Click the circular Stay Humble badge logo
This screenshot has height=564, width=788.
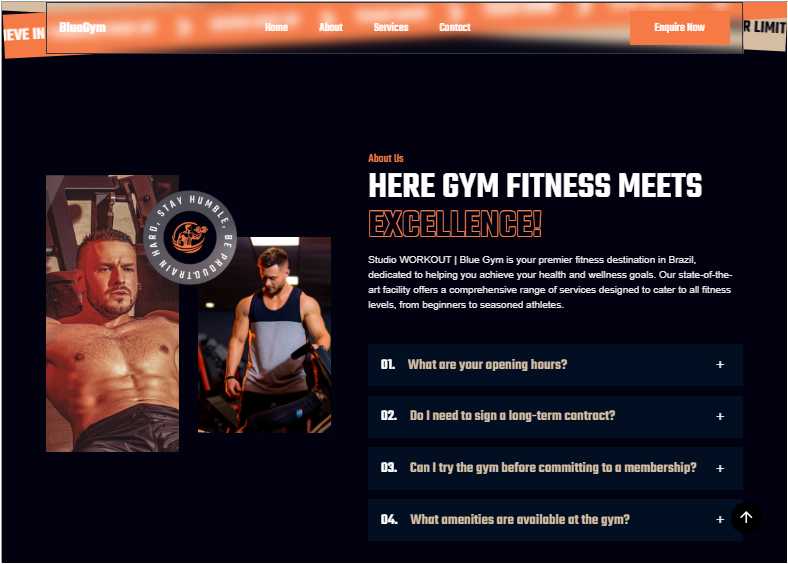pyautogui.click(x=190, y=237)
